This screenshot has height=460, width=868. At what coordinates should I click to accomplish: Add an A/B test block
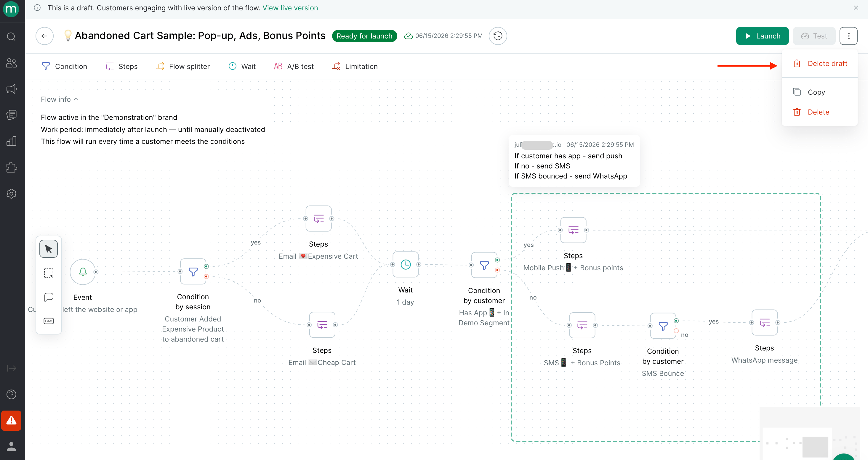coord(294,66)
